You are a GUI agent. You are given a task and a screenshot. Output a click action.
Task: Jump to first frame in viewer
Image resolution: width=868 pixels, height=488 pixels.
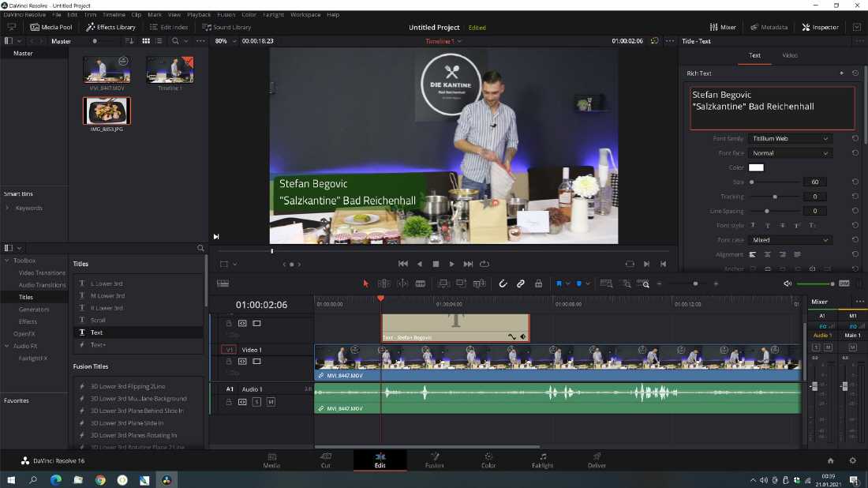[x=403, y=265]
